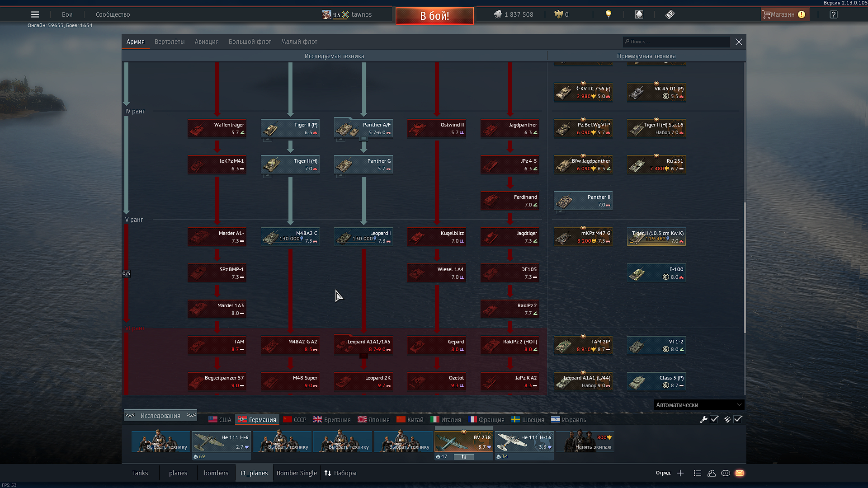
Task: Select the BV 238 crew slot
Action: pyautogui.click(x=464, y=441)
